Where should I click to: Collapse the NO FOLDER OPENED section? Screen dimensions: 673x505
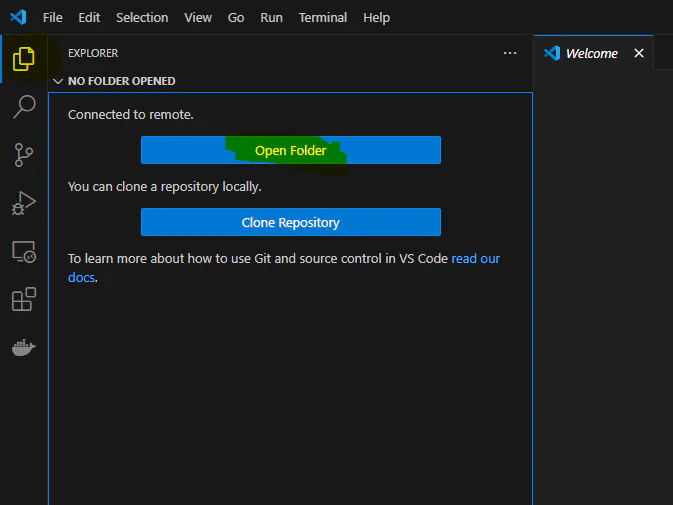point(58,81)
